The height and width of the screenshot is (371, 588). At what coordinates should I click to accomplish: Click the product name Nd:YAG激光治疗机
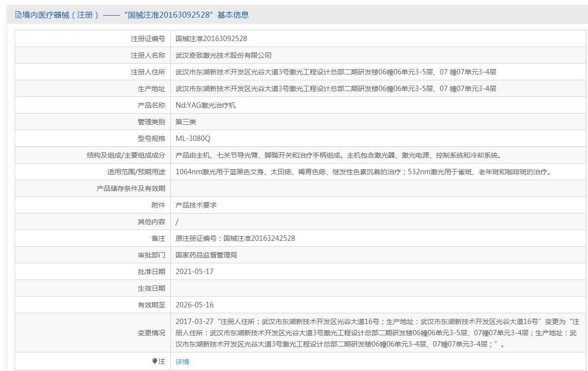(x=206, y=105)
